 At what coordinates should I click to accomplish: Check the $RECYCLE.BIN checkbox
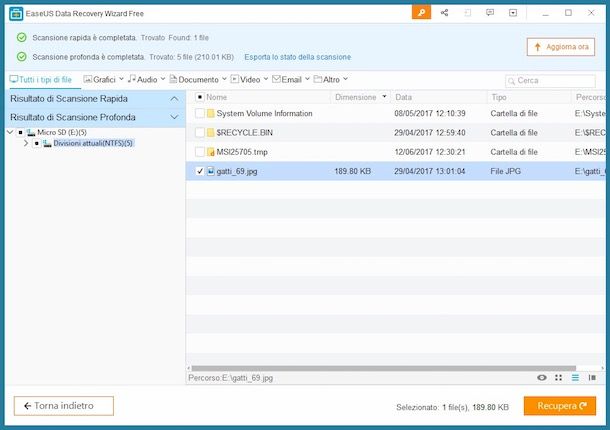point(200,133)
